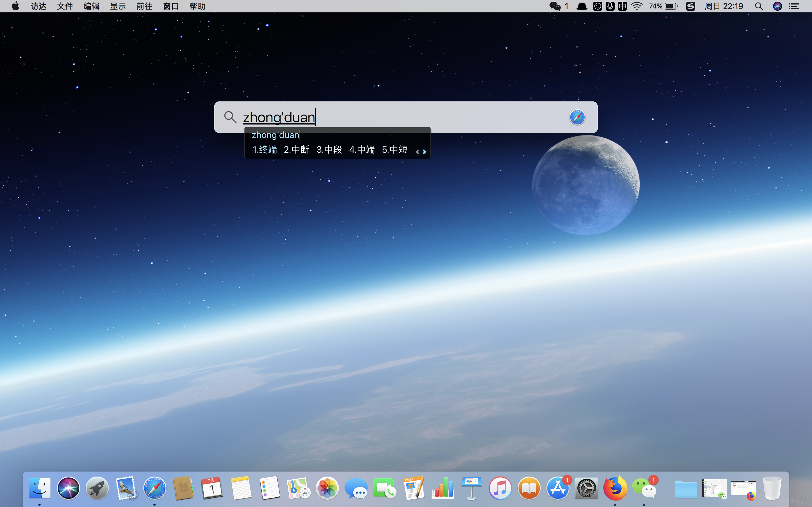The image size is (812, 507).
Task: Open Launchpad rocket icon
Action: (97, 488)
